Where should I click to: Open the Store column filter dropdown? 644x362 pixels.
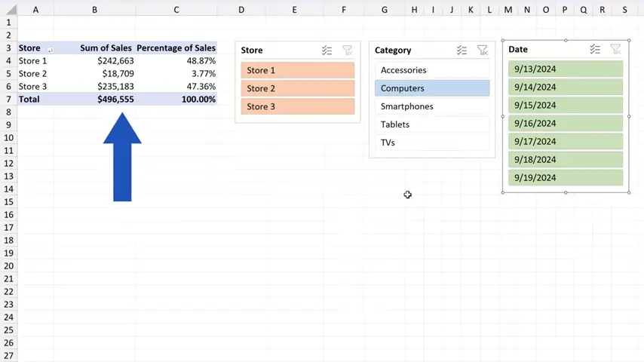point(51,49)
